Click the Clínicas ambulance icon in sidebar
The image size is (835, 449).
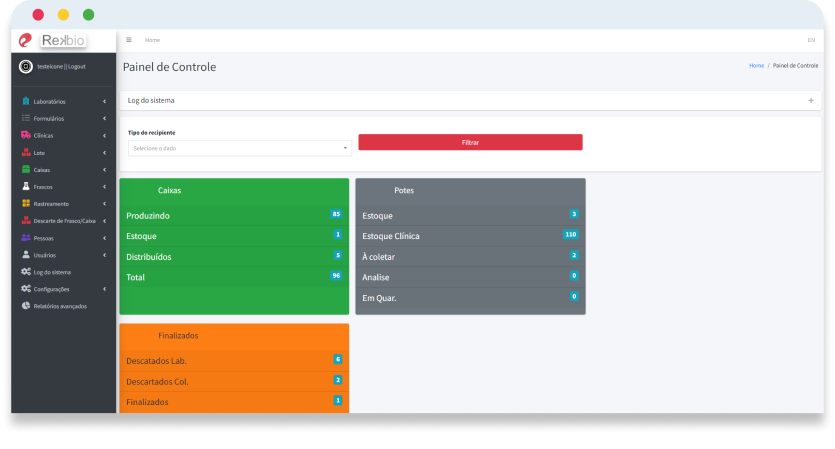26,135
